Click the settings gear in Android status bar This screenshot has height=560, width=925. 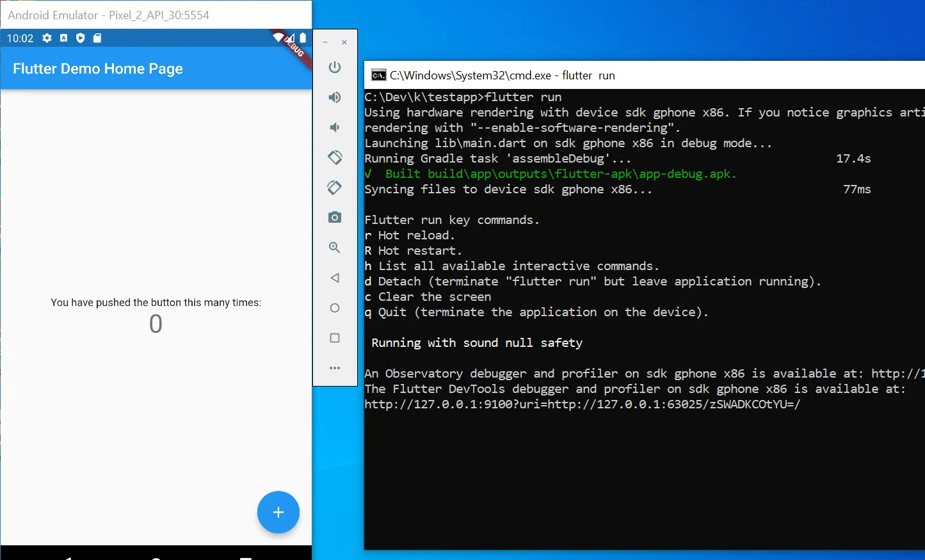click(47, 38)
